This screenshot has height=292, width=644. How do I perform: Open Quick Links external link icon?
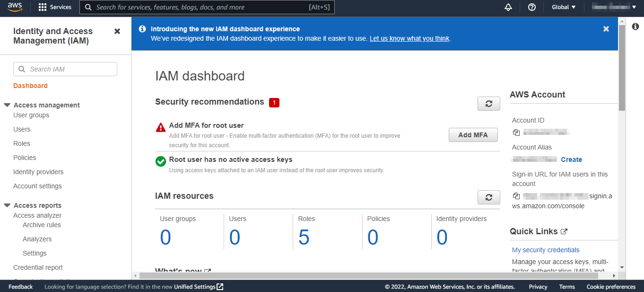point(564,231)
